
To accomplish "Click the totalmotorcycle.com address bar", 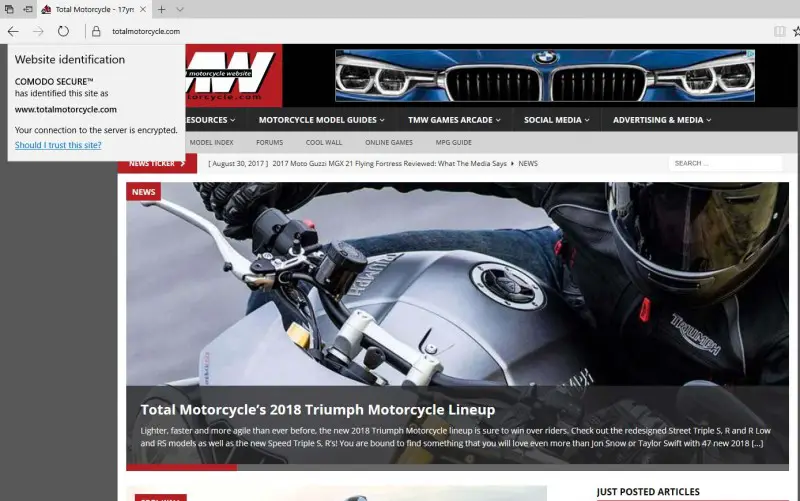I will [146, 31].
